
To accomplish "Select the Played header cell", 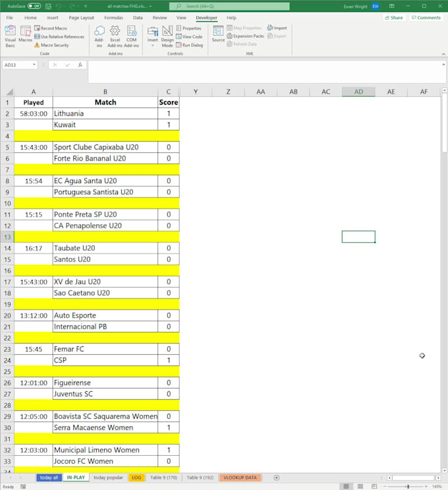I will click(34, 103).
